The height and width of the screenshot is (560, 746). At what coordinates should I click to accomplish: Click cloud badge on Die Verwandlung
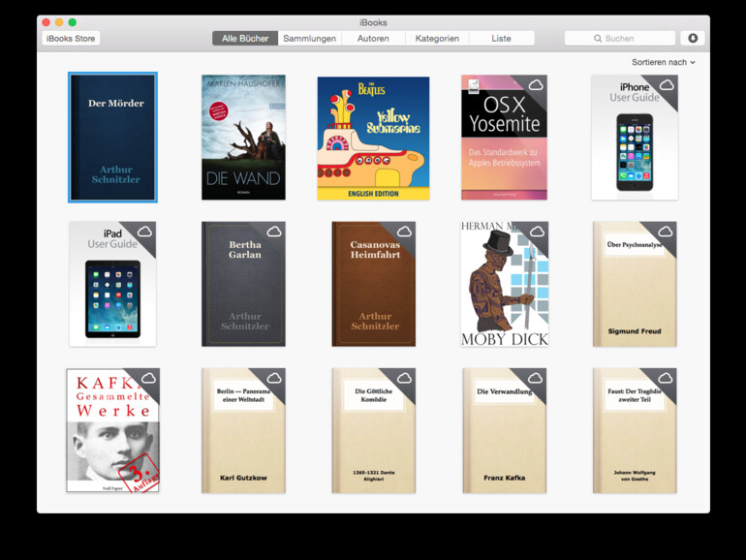[535, 378]
